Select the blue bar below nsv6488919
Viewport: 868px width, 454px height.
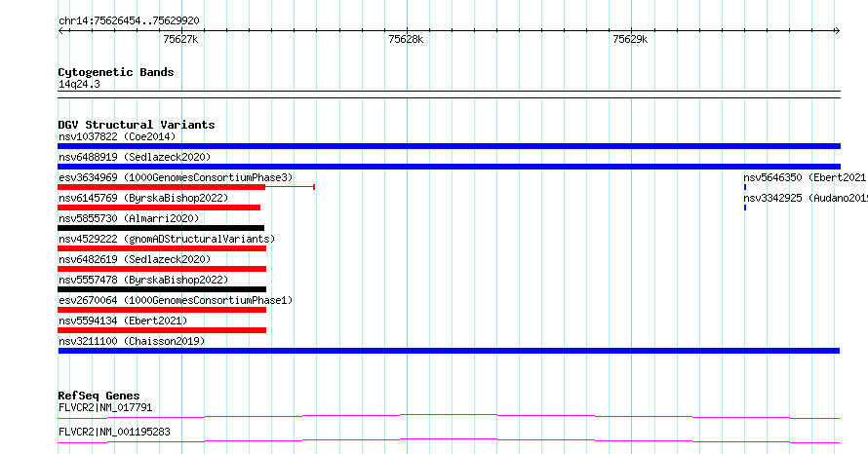click(x=449, y=167)
